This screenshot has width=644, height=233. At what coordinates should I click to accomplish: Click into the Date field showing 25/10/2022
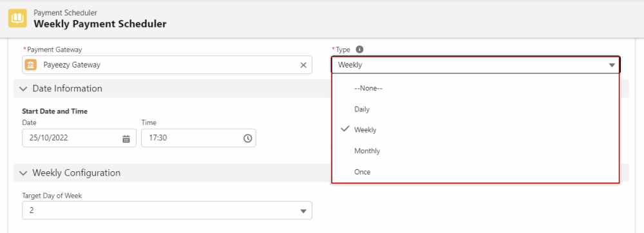pyautogui.click(x=79, y=138)
